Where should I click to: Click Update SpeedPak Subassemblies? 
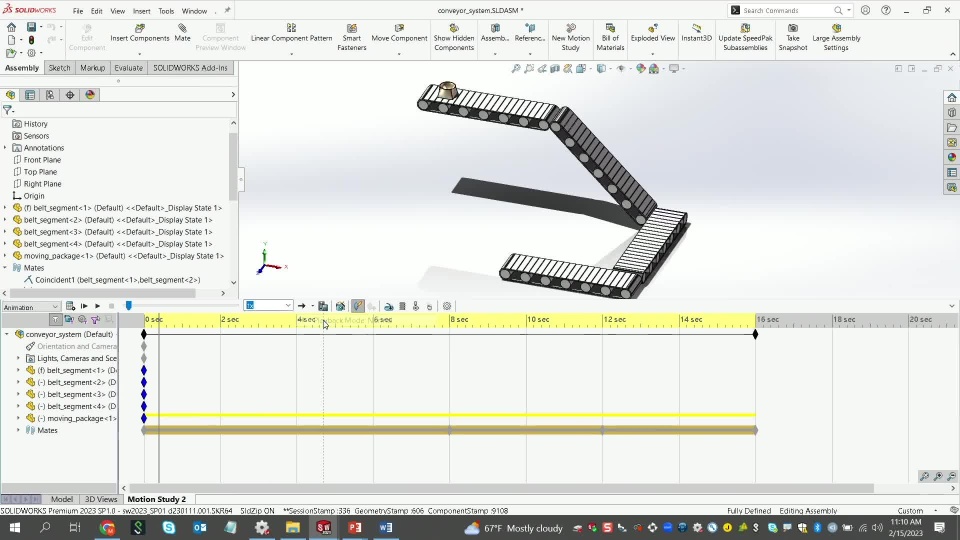[745, 37]
